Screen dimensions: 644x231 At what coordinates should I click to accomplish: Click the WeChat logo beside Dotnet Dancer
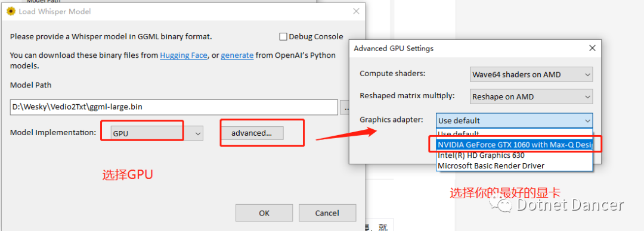coord(504,204)
